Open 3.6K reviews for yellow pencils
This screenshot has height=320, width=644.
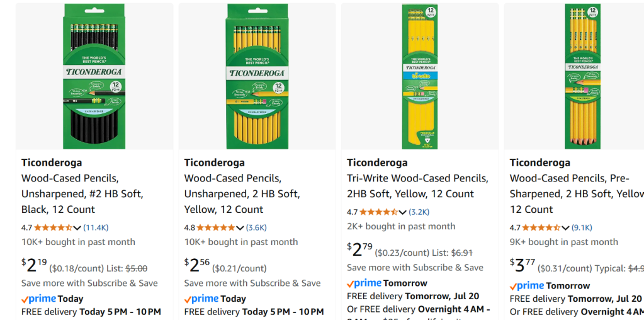point(256,227)
